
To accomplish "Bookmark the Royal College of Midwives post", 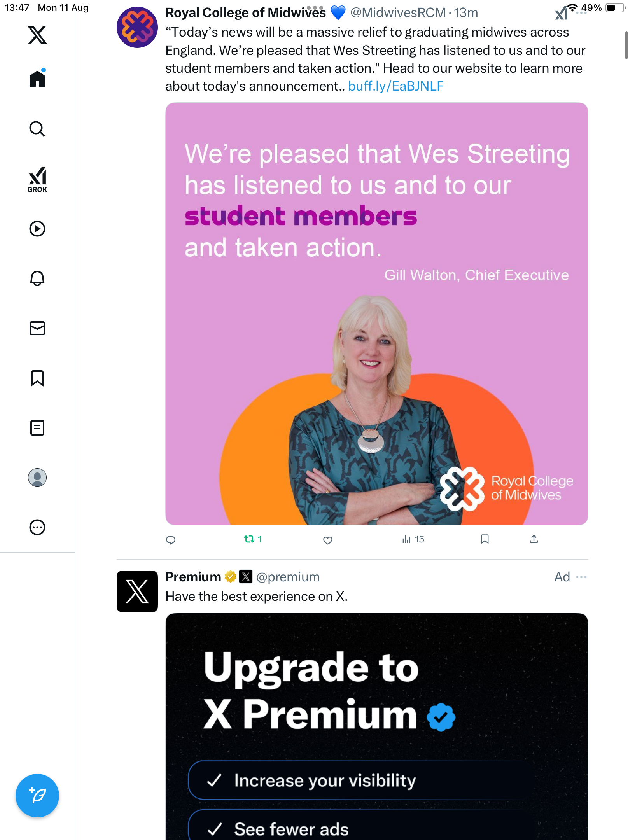I will 485,539.
